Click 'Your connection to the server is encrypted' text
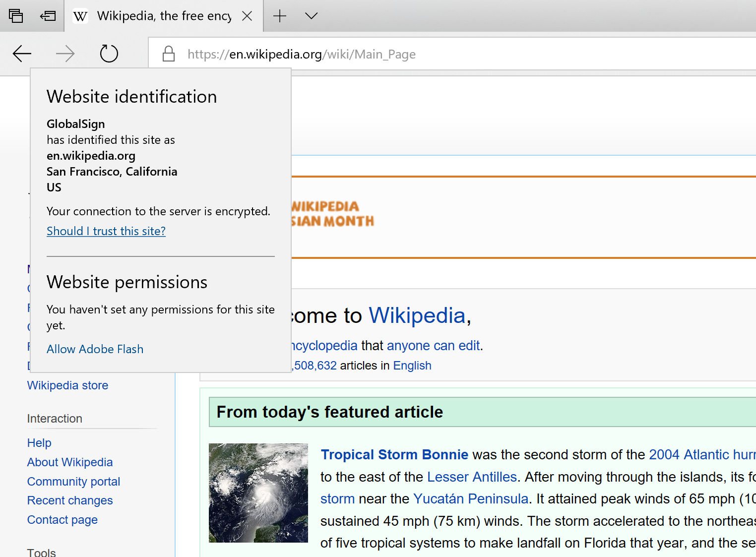The image size is (756, 557). [158, 211]
